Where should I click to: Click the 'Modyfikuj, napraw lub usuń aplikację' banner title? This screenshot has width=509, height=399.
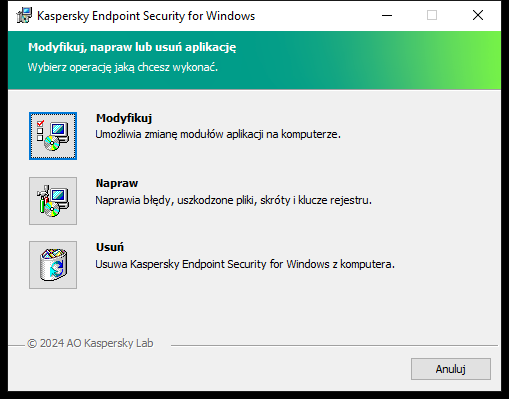(x=132, y=47)
